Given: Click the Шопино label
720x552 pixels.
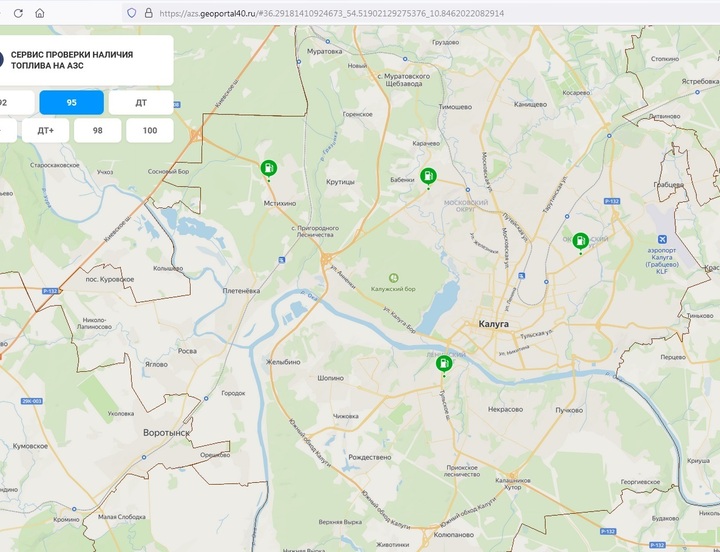Looking at the screenshot, I should click(331, 378).
